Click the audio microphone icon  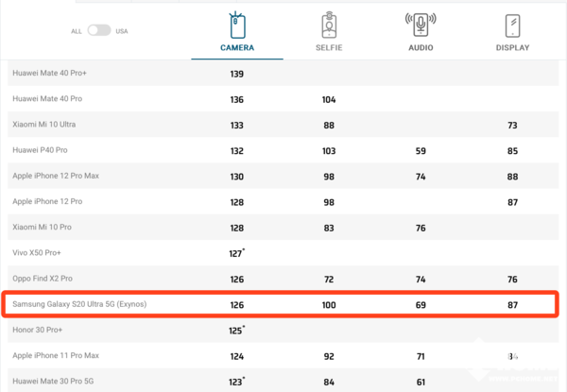(x=421, y=26)
